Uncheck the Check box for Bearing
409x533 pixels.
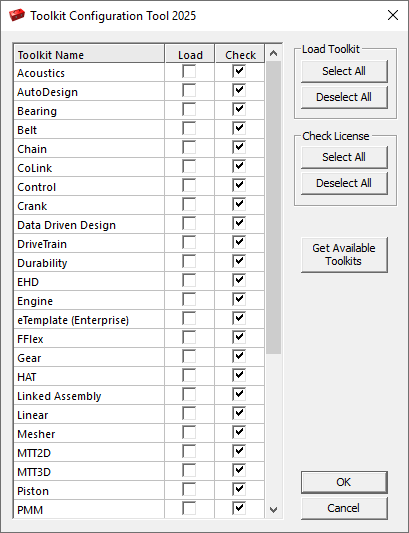239,109
